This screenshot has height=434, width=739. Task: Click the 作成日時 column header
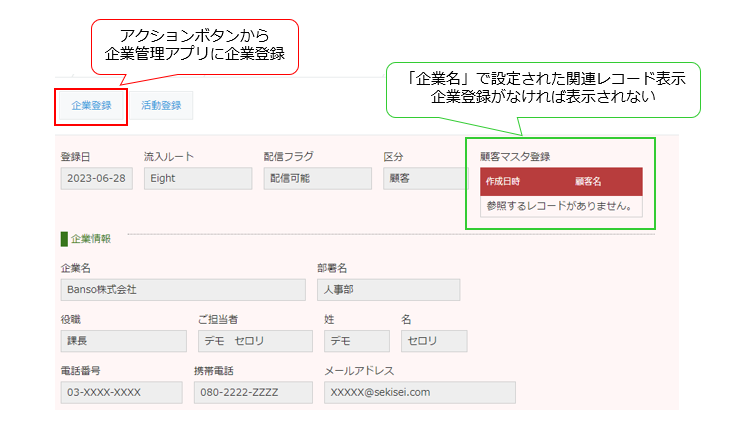(503, 182)
